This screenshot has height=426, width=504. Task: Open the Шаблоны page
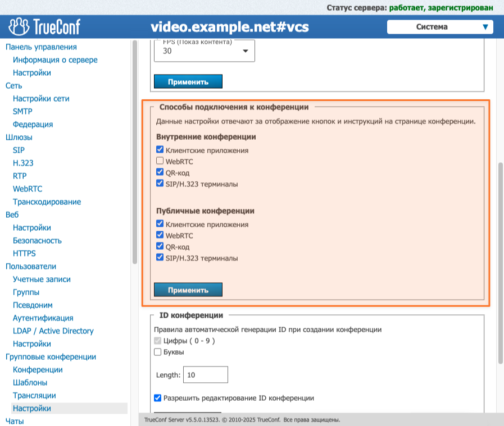click(30, 382)
